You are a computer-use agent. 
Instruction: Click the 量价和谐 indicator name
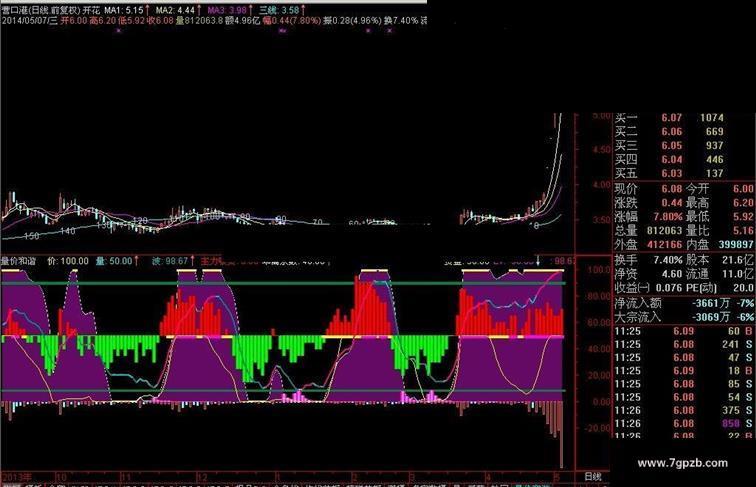(x=19, y=261)
